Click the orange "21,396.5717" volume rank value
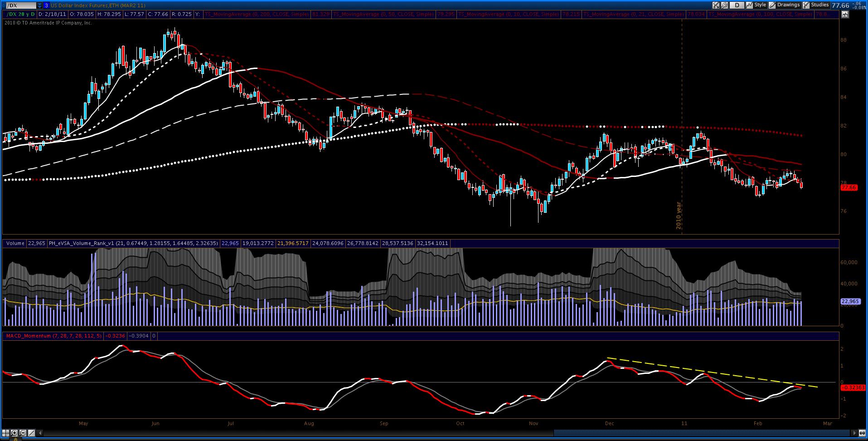The image size is (868, 441). pos(293,243)
